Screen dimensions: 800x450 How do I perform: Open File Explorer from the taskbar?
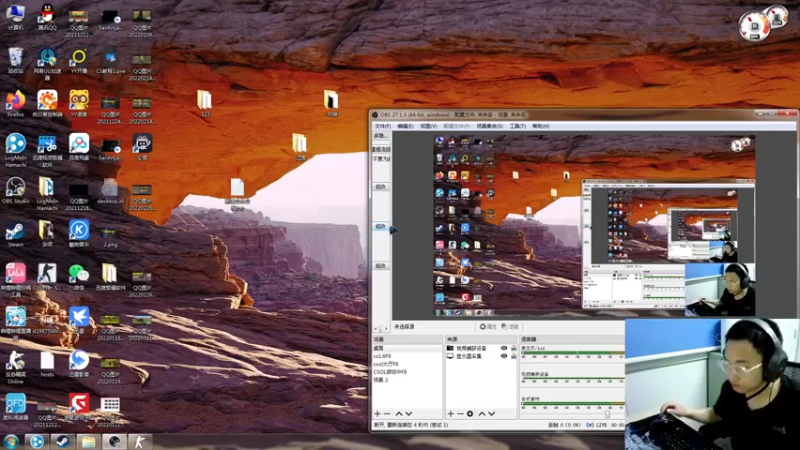pos(88,442)
